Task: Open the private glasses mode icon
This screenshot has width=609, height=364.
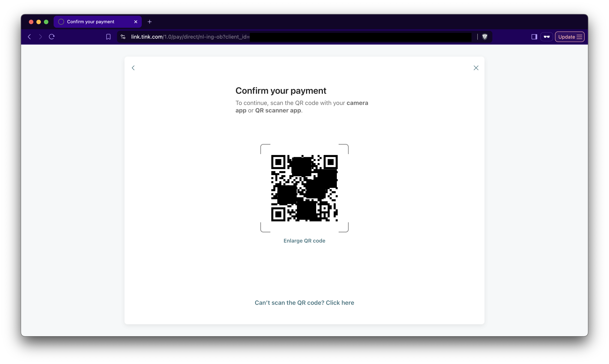Action: pos(546,37)
